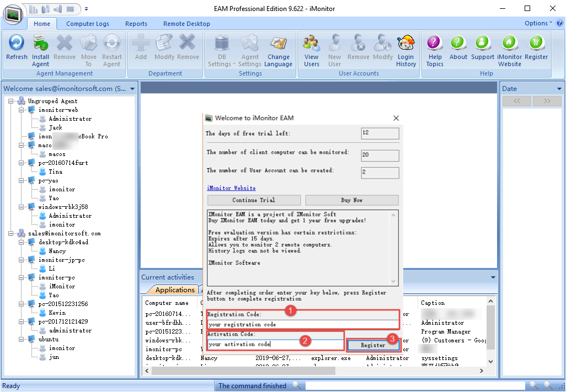Image resolution: width=566 pixels, height=392 pixels.
Task: Add a new department
Action: [x=141, y=46]
